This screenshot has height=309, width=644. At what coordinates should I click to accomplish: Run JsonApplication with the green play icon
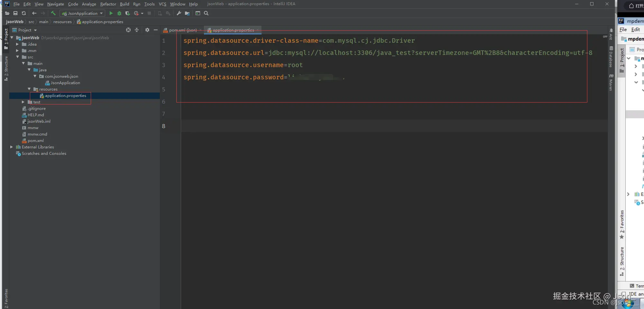111,13
